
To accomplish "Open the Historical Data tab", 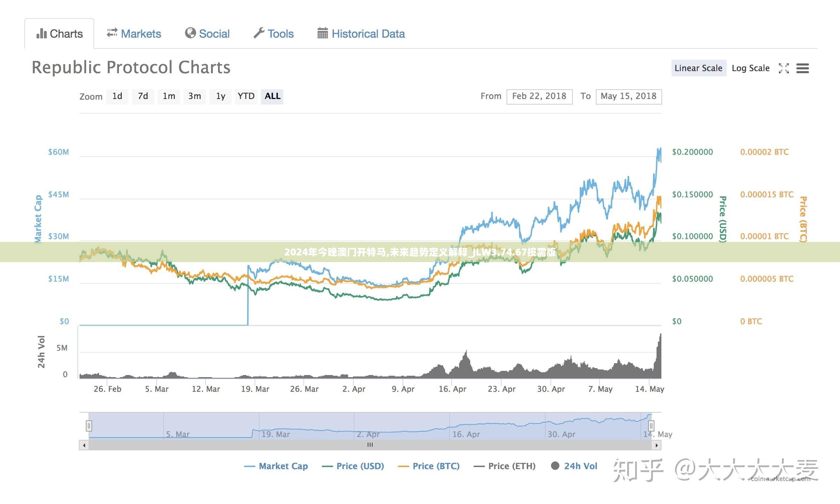I will [x=361, y=34].
